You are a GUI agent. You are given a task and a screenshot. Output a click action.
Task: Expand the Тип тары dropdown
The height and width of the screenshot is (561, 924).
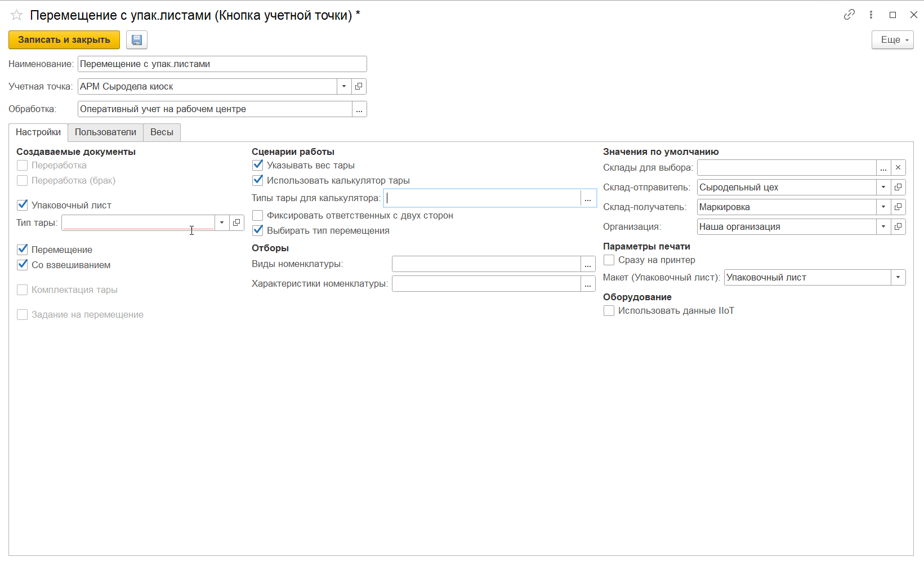pos(222,222)
